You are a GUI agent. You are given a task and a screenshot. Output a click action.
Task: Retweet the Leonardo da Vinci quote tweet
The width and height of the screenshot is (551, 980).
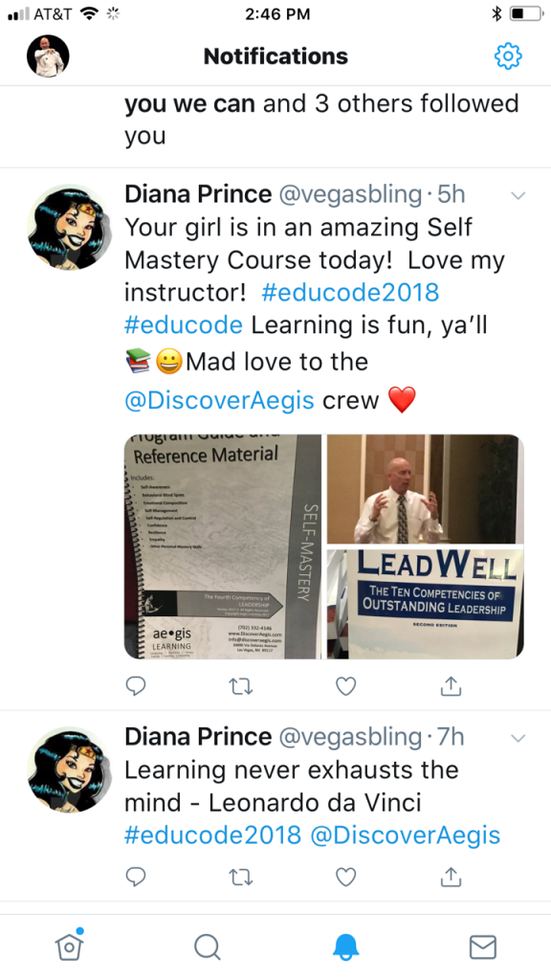click(240, 878)
